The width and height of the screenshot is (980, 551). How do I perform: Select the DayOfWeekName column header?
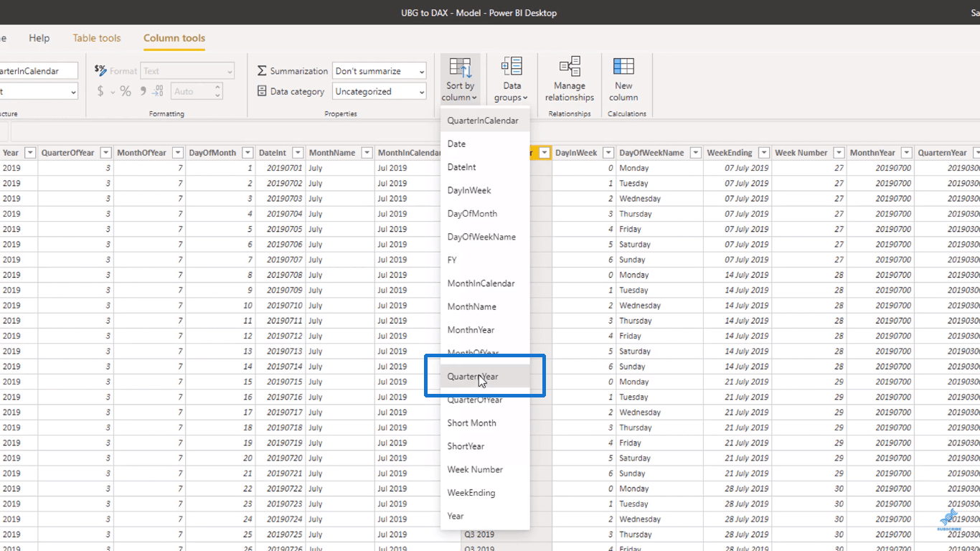[652, 153]
